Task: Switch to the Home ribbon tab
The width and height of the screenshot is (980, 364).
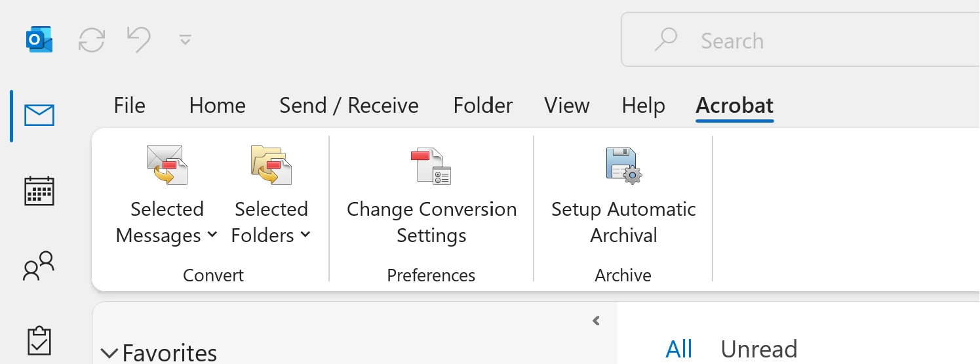Action: click(217, 106)
